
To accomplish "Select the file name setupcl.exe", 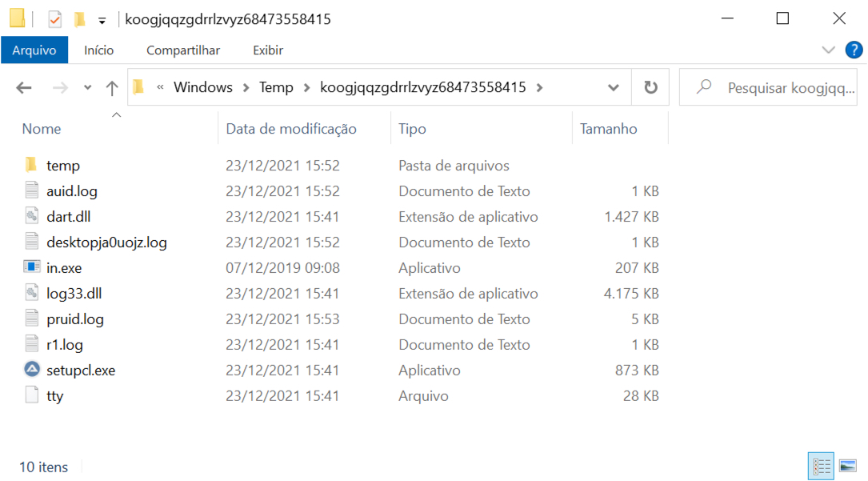I will click(x=81, y=371).
